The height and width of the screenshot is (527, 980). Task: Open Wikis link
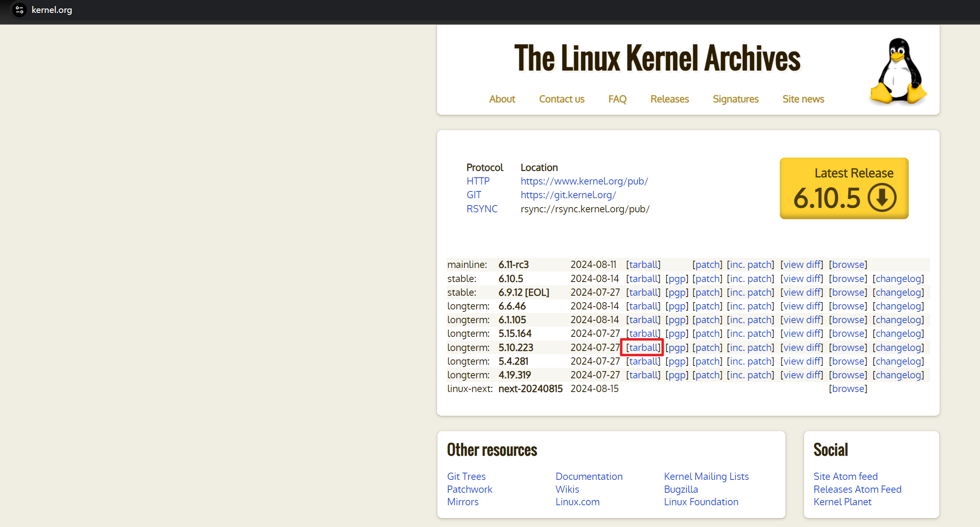point(567,490)
